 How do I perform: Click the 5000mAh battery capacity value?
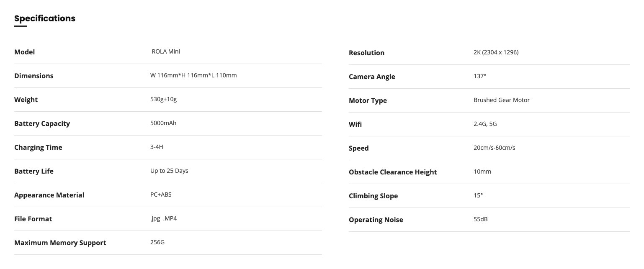point(163,123)
